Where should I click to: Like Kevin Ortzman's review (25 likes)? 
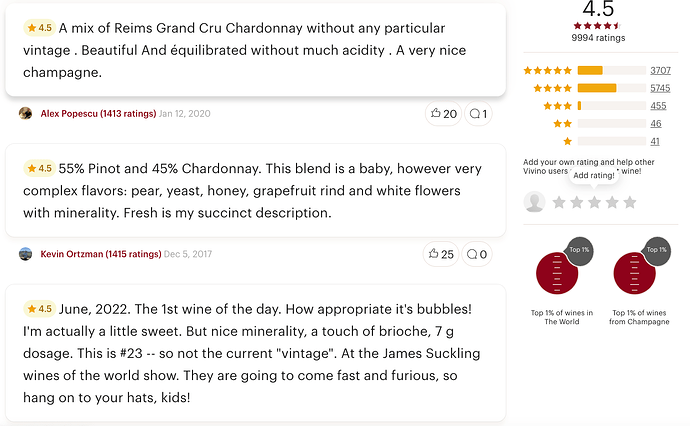click(x=443, y=254)
